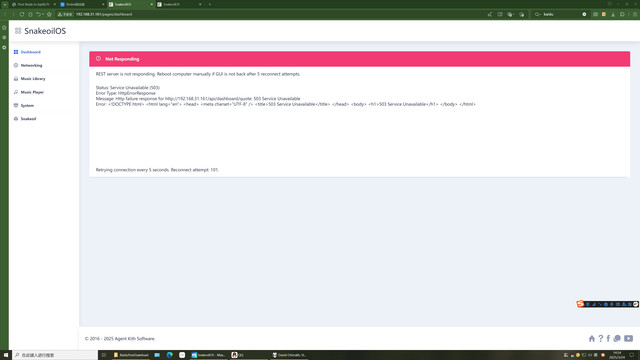
Task: Bookmark the page with the star icon
Action: [x=49, y=14]
